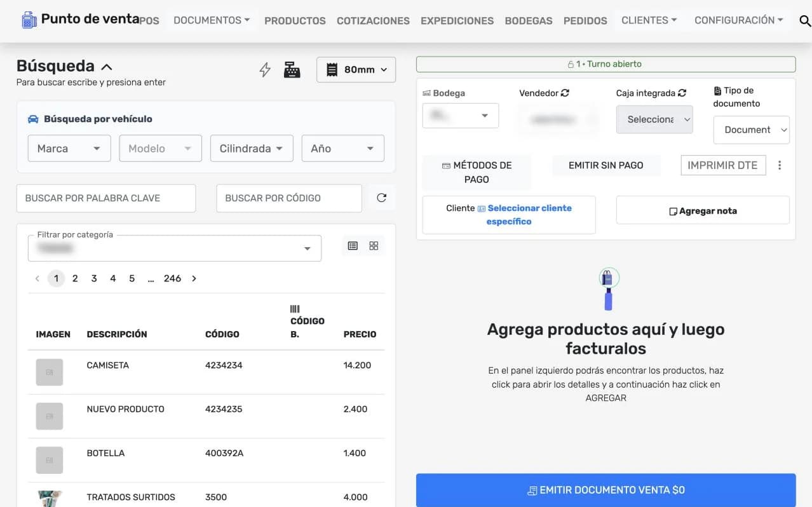Go to page 2 of products
Viewport: 812px width, 507px height.
click(x=75, y=278)
